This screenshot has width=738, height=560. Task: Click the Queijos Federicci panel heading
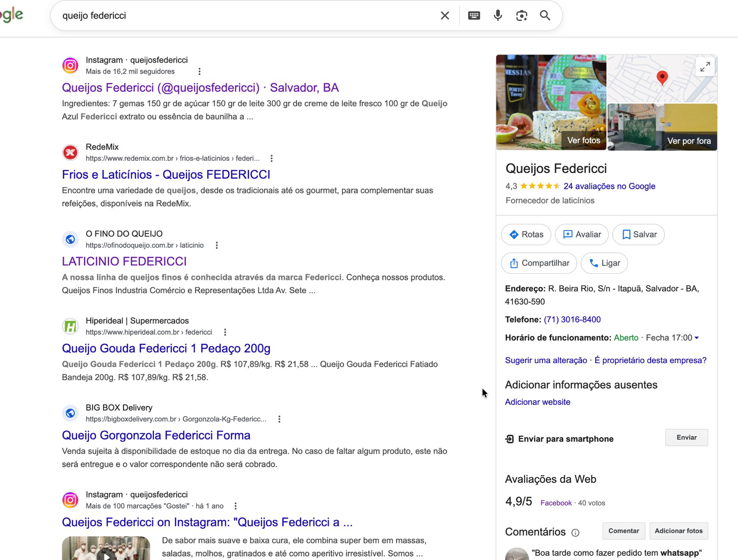(x=556, y=168)
